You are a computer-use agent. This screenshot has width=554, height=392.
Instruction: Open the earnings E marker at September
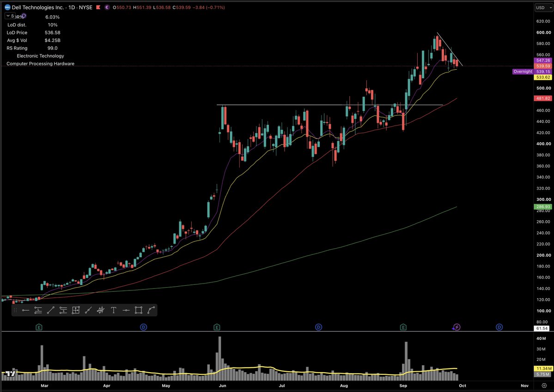point(403,327)
